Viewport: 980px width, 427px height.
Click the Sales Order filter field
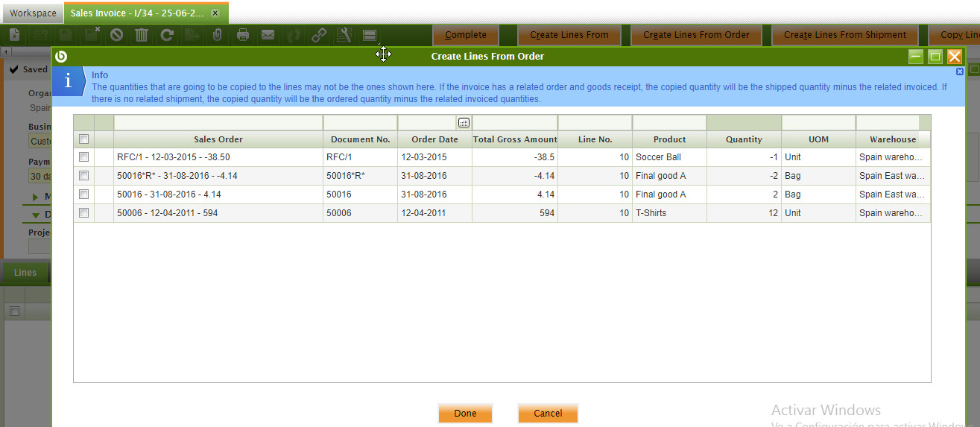click(x=218, y=123)
